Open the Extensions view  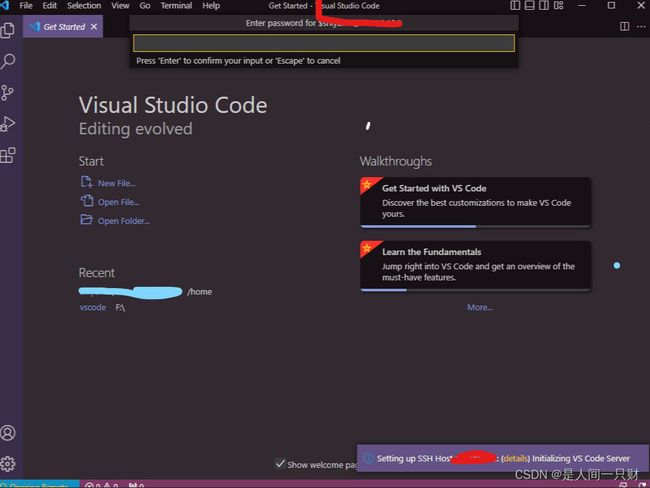(x=8, y=155)
